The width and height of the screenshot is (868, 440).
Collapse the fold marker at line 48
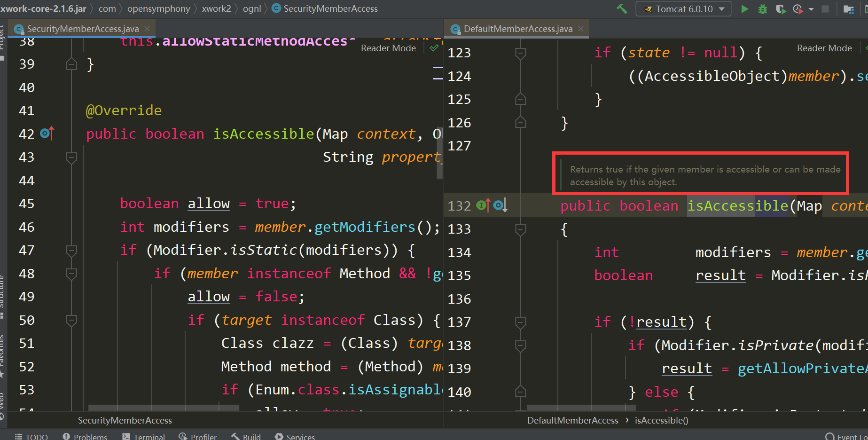click(x=71, y=274)
